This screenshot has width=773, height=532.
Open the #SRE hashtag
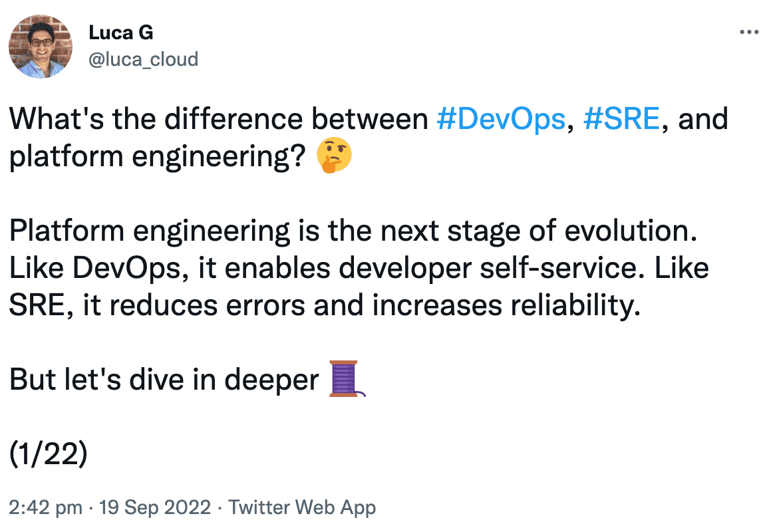click(x=621, y=119)
